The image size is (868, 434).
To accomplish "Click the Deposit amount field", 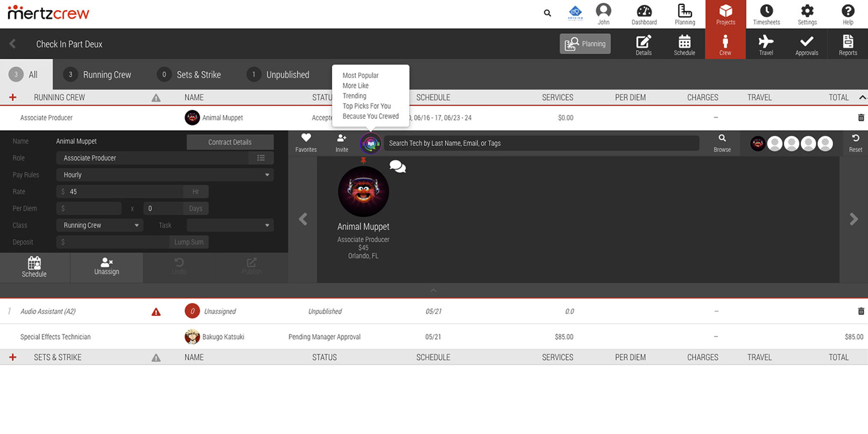I will pos(113,242).
